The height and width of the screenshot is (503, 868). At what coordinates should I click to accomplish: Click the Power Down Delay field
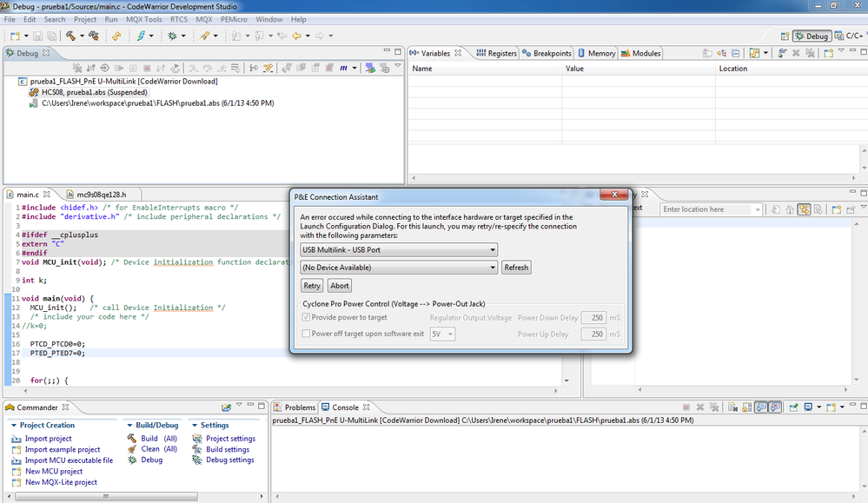[x=593, y=318]
